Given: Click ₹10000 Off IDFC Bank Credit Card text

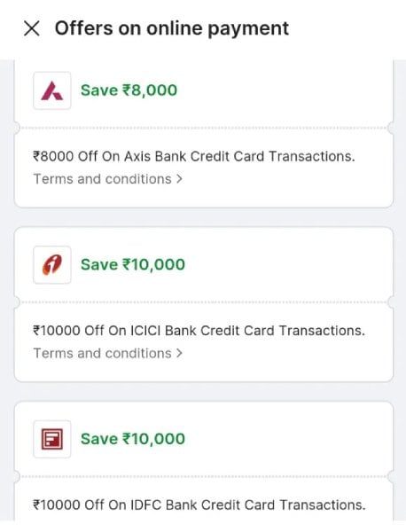Looking at the screenshot, I should click(199, 505).
